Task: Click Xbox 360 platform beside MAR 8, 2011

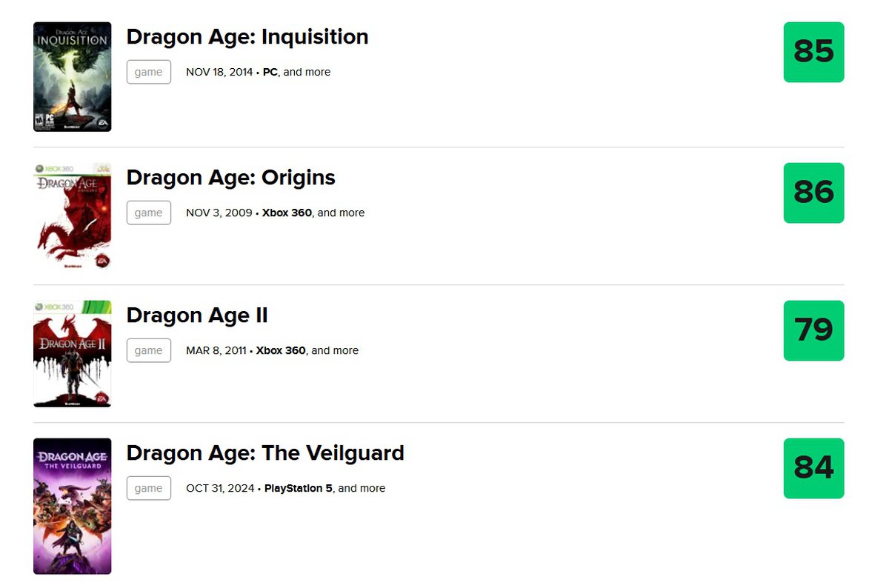Action: click(281, 350)
